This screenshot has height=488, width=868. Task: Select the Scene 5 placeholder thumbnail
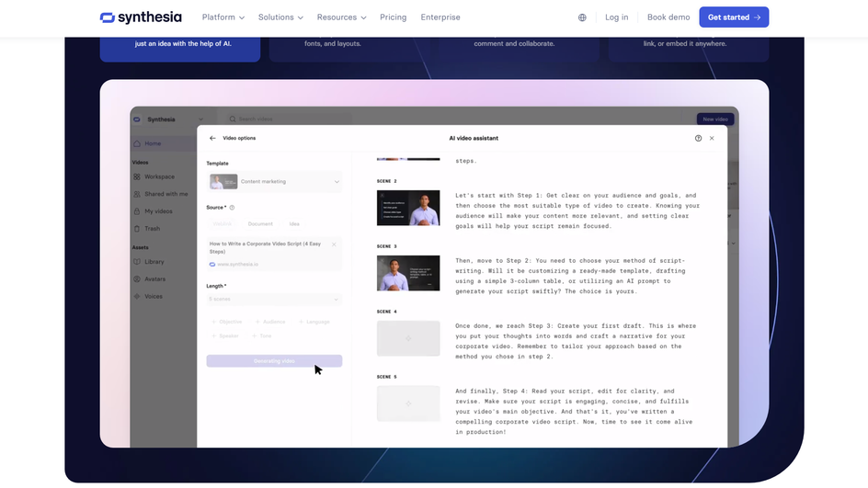(x=408, y=403)
